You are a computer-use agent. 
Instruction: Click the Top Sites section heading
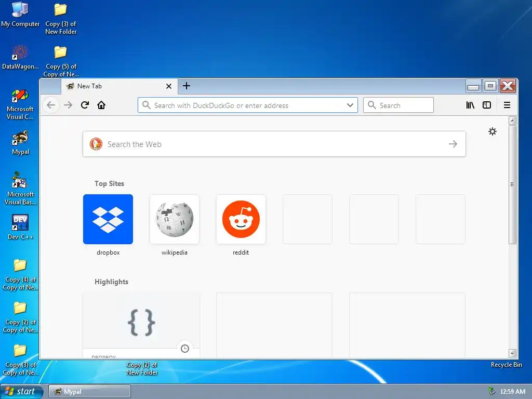[109, 183]
